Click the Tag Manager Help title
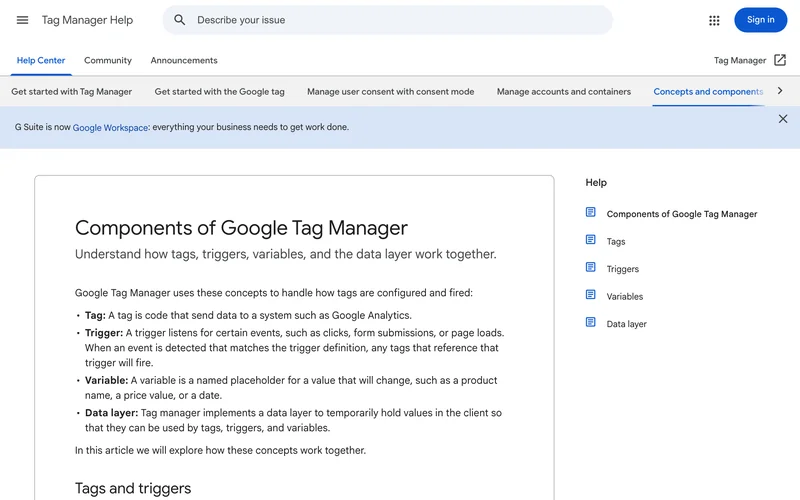This screenshot has height=500, width=800. [x=87, y=20]
